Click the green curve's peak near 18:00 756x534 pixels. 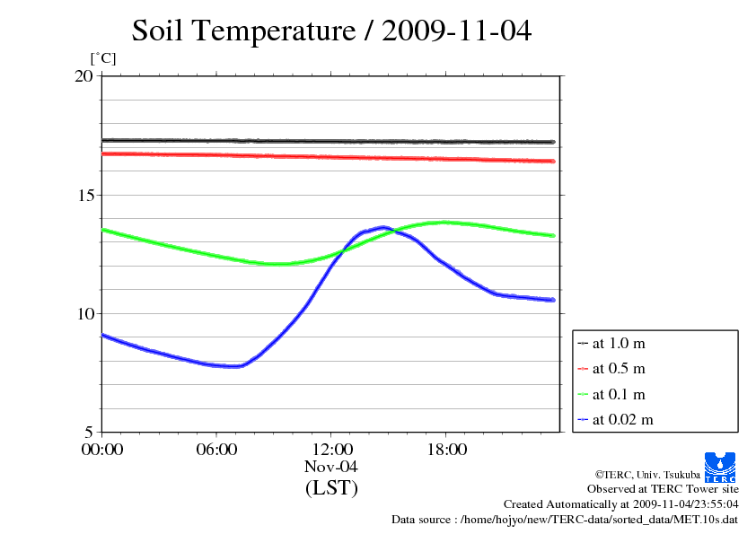[444, 223]
